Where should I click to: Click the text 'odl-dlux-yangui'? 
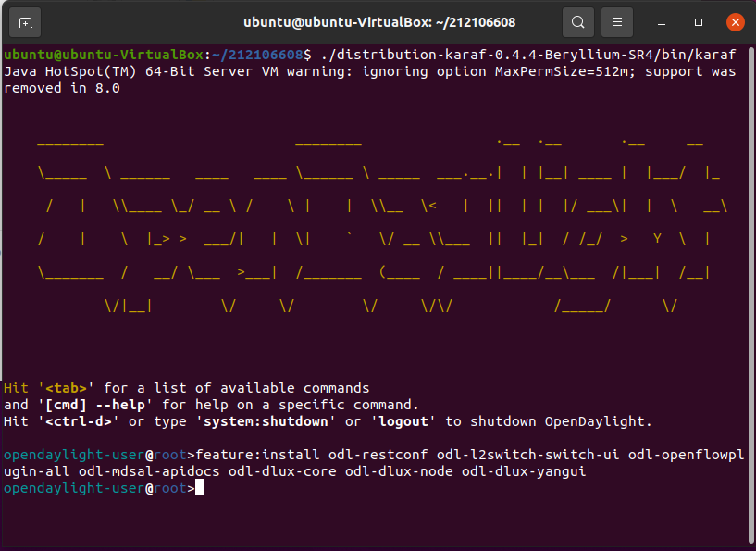click(524, 471)
